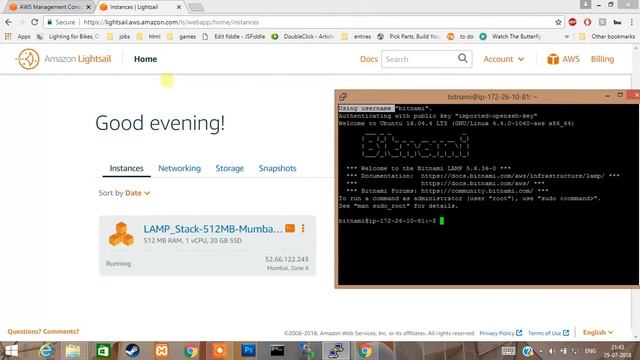Click the search magnifier icon
This screenshot has height=360, width=640.
click(462, 58)
